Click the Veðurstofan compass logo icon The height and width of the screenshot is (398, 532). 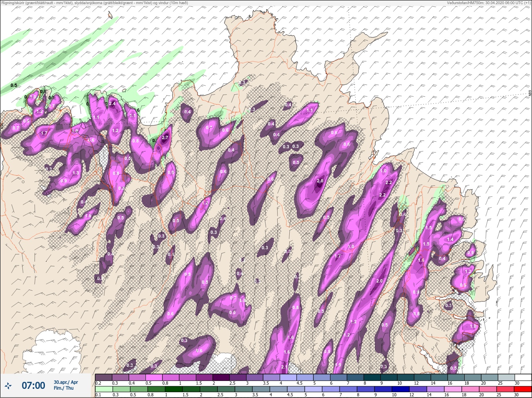(x=8, y=386)
